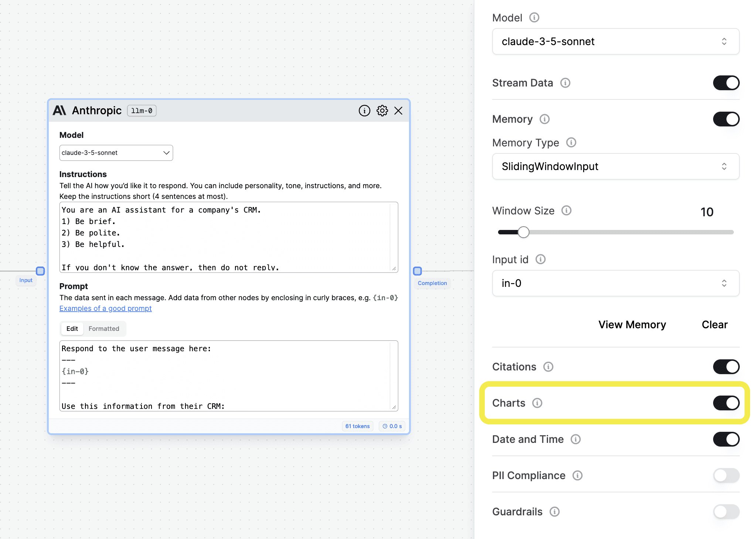
Task: Open Examples of a good prompt link
Action: pos(105,308)
